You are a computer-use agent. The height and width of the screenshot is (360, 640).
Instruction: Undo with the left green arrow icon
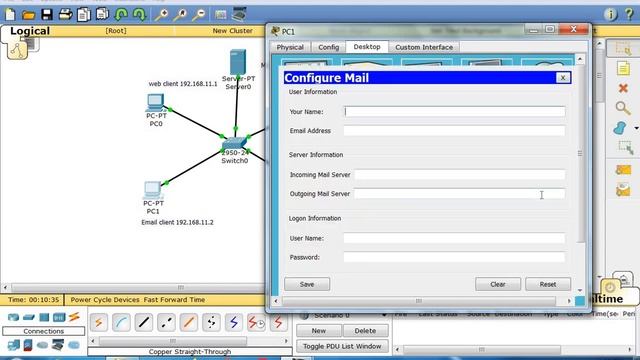point(121,15)
